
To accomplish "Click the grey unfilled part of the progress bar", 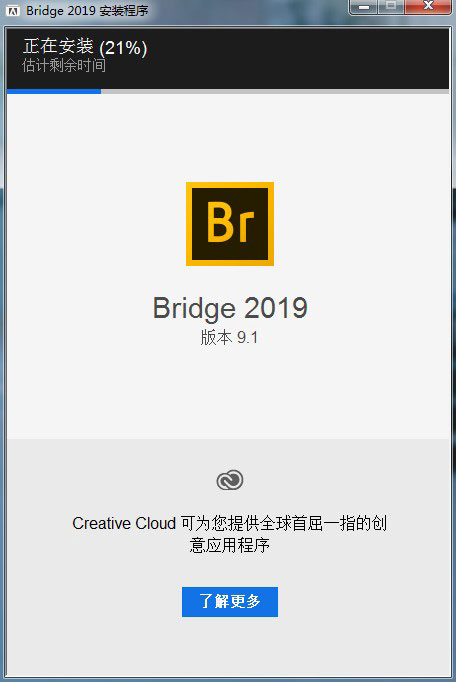I will 275,91.
